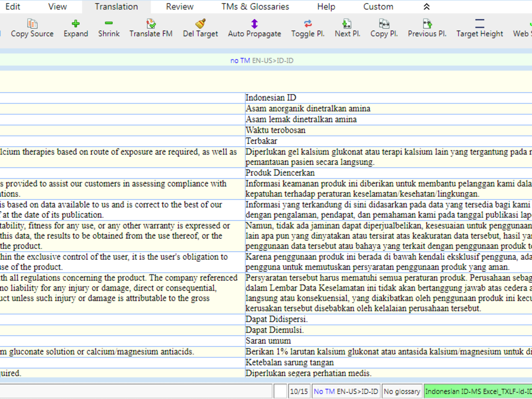Screen dimensions: 532x399
Task: Click the 10/15 segment counter field
Action: [x=298, y=391]
